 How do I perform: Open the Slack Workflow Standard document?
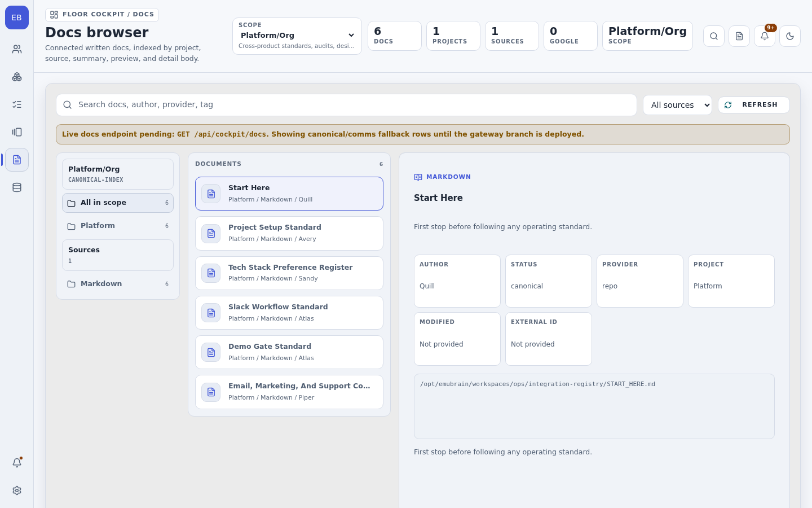tap(289, 313)
